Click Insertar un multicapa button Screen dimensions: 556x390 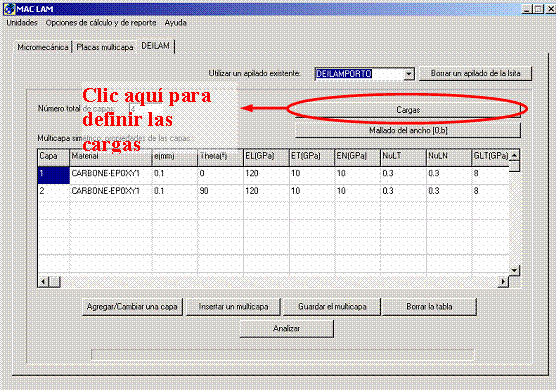(x=233, y=307)
